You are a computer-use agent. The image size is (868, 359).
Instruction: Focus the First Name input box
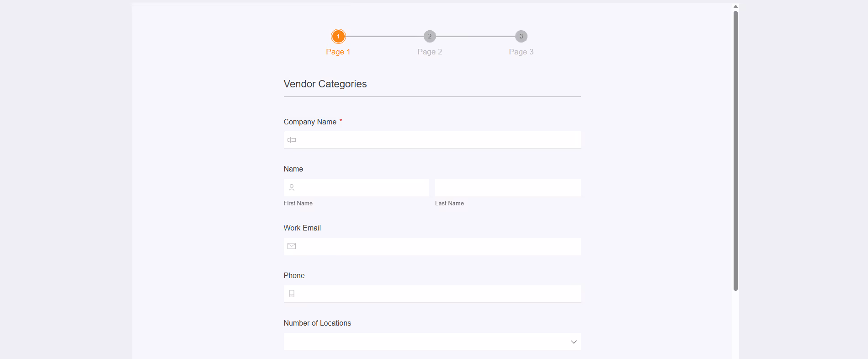tap(356, 188)
